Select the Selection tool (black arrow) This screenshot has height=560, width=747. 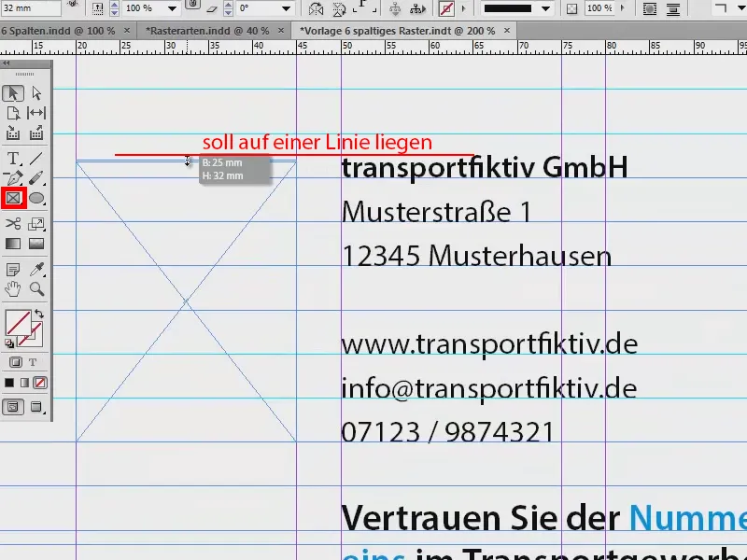13,92
